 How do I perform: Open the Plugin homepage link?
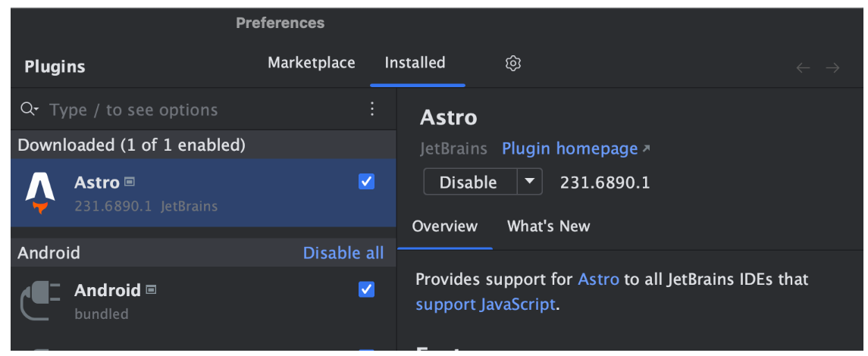pyautogui.click(x=570, y=148)
